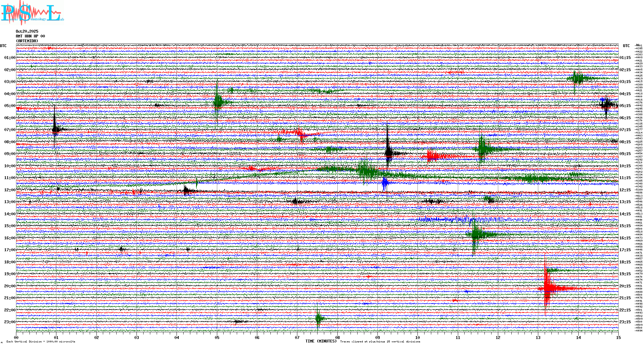Click minute 00 tick on bottom axis
Viewport: 644px width, 346px height.
click(16, 337)
